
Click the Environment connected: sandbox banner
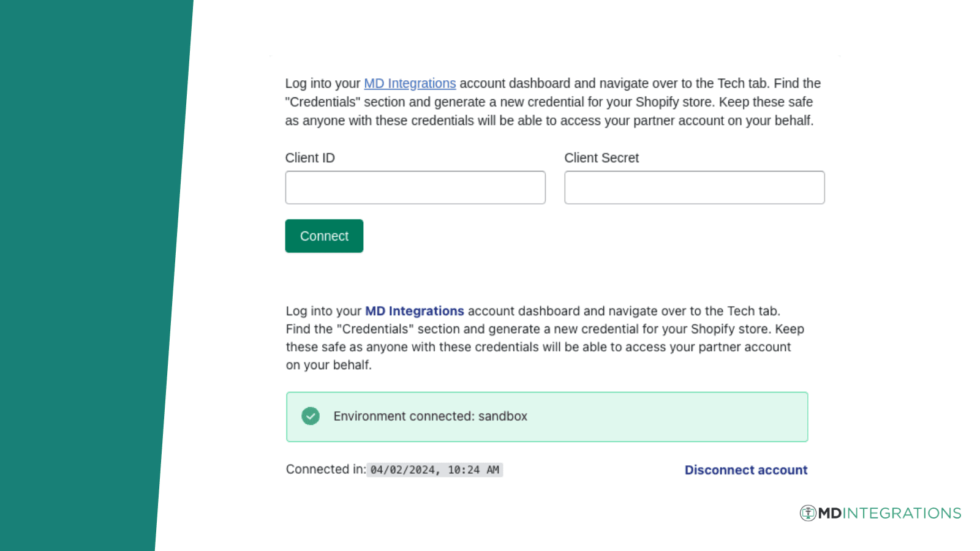546,416
